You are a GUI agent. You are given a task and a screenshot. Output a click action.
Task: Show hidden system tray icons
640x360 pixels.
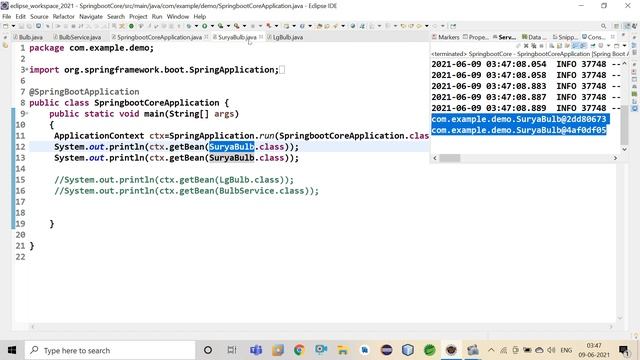[491, 350]
